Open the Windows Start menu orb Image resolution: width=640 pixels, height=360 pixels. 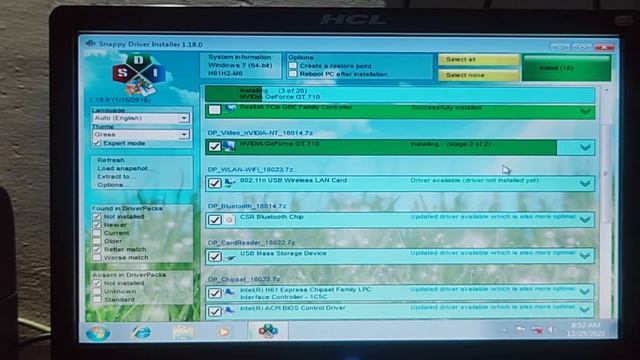[98, 333]
